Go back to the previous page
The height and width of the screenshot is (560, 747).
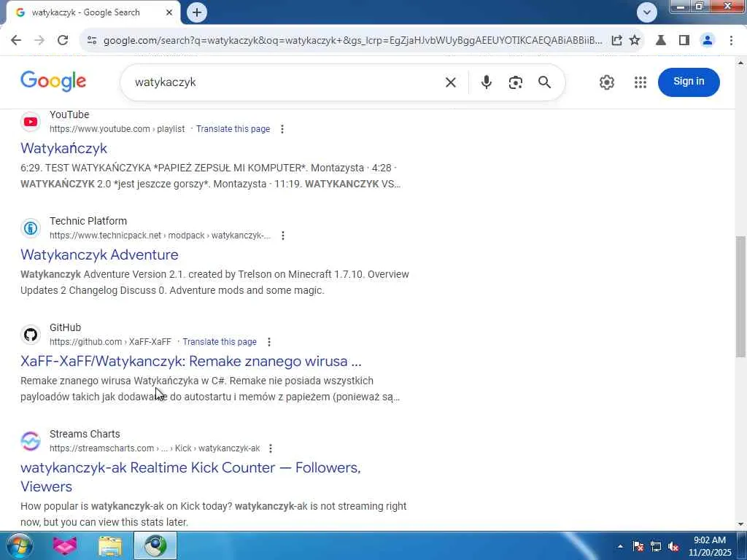coord(16,41)
